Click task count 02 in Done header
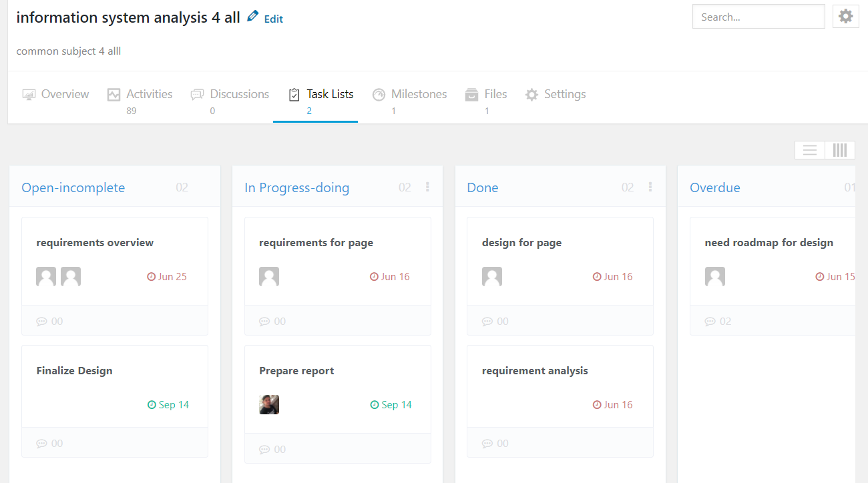 click(x=628, y=187)
